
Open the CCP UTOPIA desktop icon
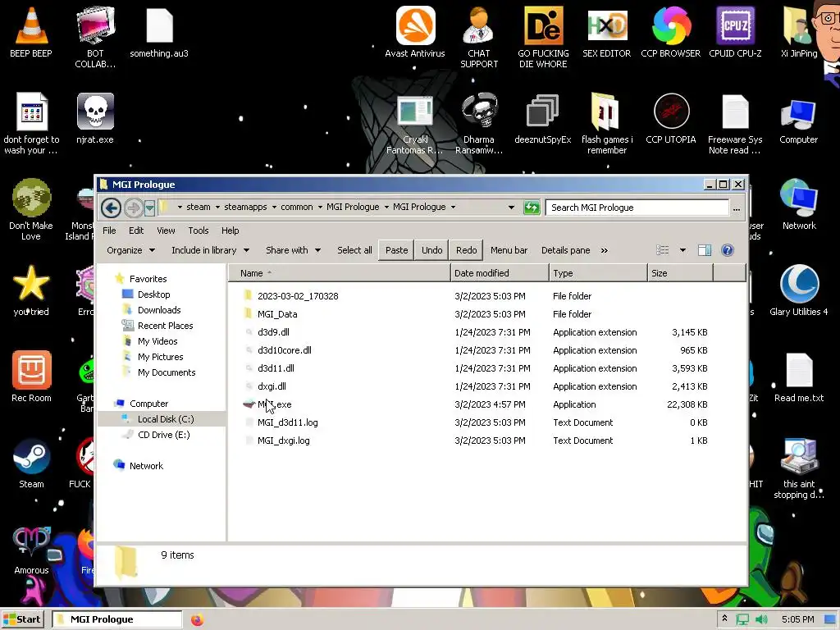tap(671, 118)
